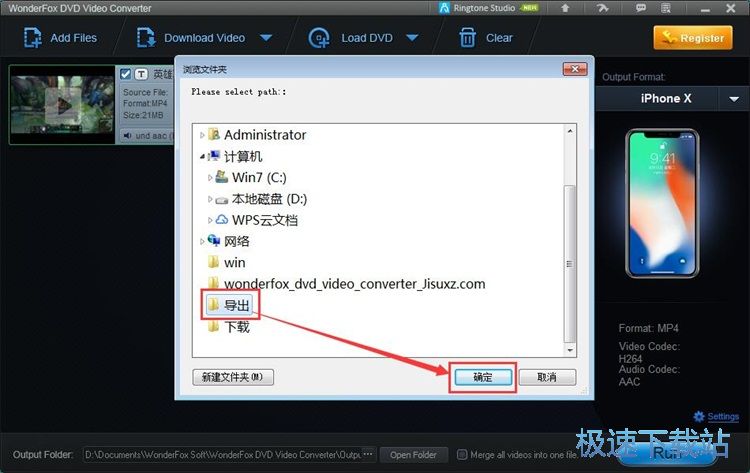Screen dimensions: 750x473
Task: Open the menu list icon in title bar
Action: pos(666,8)
